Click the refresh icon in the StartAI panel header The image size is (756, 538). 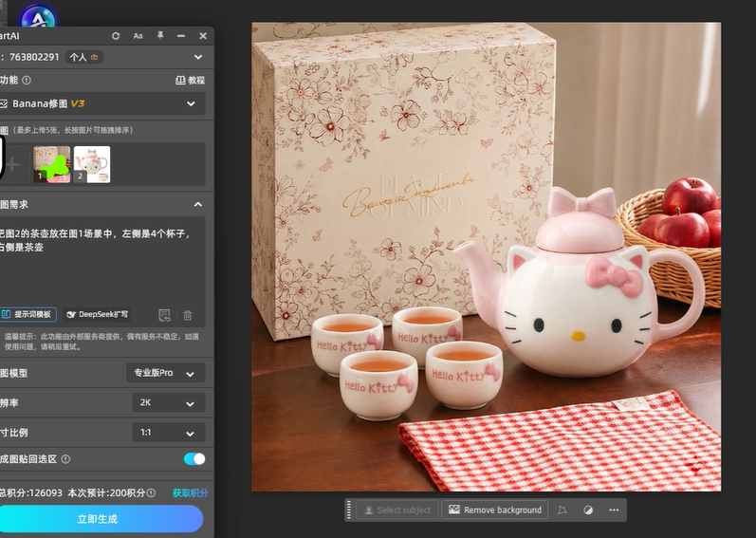(x=116, y=36)
